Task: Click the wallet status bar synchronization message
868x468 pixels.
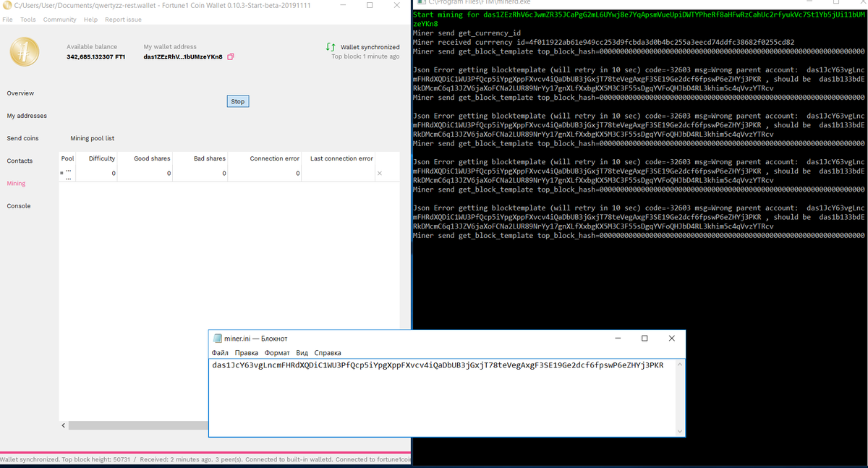Action: coord(205,459)
